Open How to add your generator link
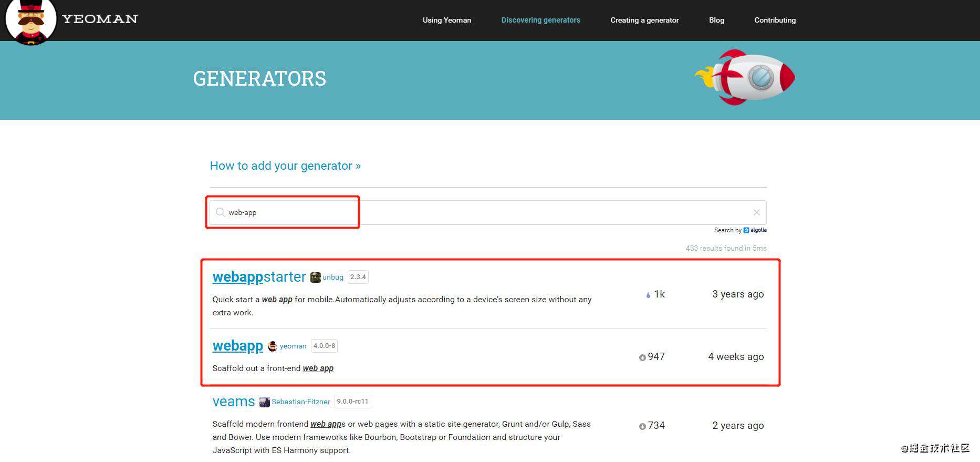980x462 pixels. point(285,166)
